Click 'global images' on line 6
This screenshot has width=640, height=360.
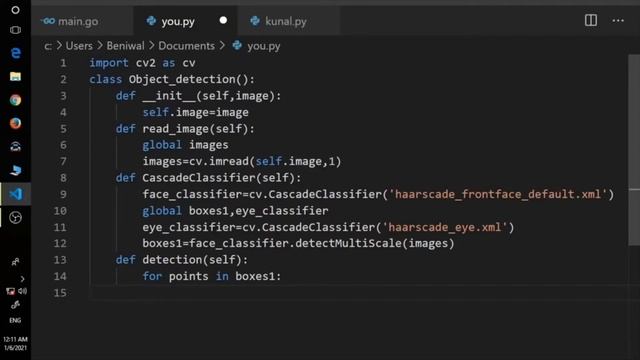click(185, 145)
